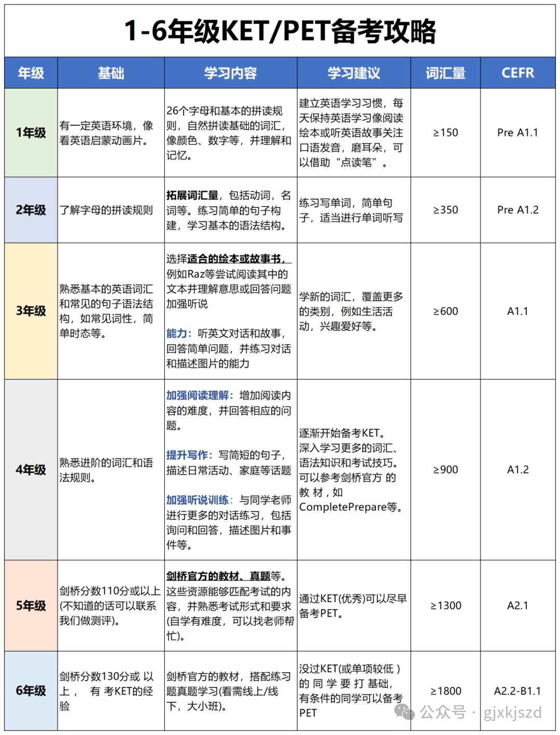560x735 pixels.
Task: Click the cell starting "学新的词汇"
Action: pos(354,311)
